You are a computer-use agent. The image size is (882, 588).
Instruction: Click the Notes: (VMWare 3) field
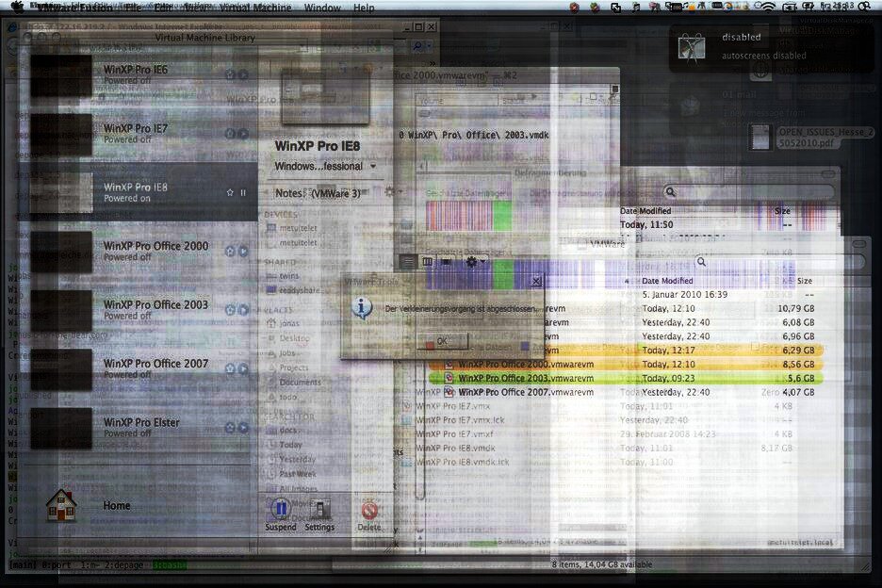[318, 193]
